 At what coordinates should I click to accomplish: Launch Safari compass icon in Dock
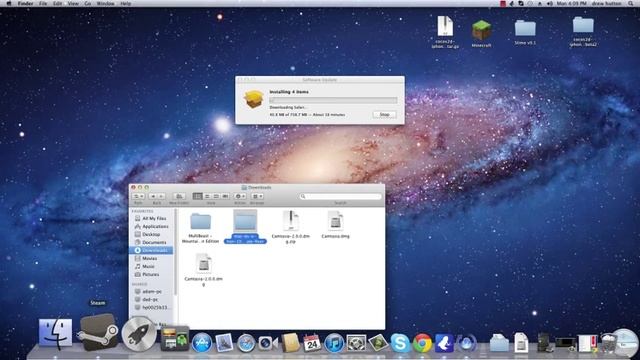tap(246, 343)
